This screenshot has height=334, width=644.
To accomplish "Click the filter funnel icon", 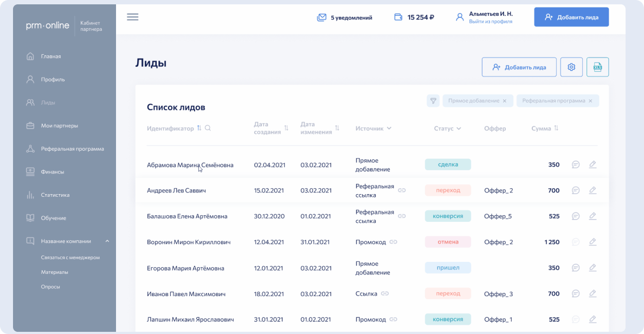I will [433, 101].
